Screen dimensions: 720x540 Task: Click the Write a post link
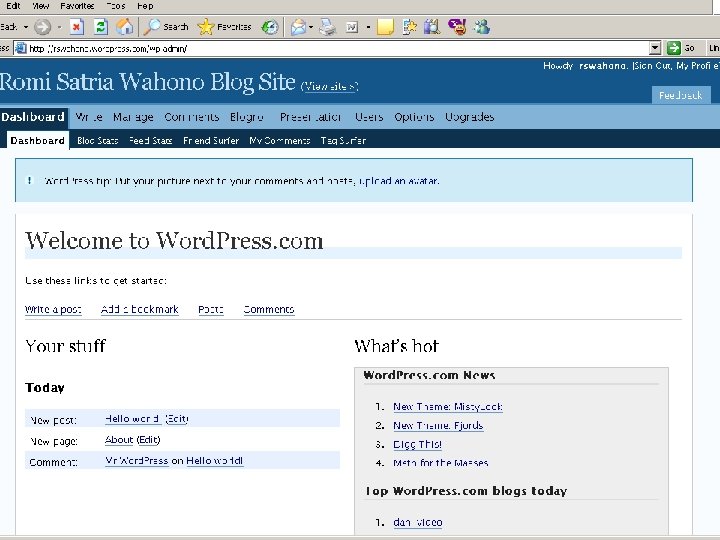(53, 309)
